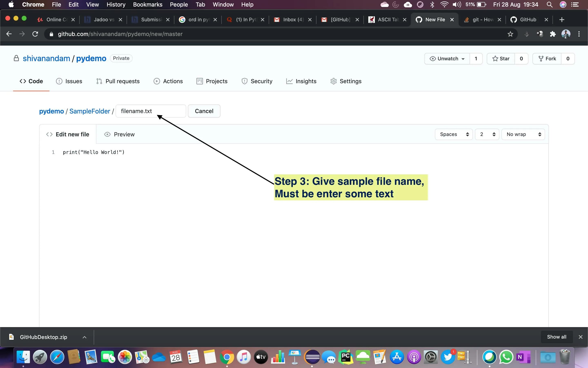This screenshot has width=588, height=368.
Task: Open the Chrome extensions puzzle icon
Action: [553, 34]
